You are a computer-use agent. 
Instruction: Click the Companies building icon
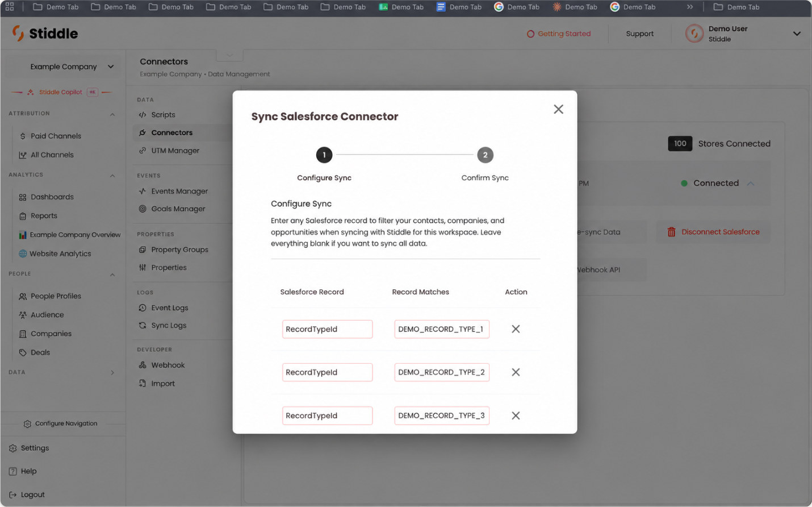23,334
